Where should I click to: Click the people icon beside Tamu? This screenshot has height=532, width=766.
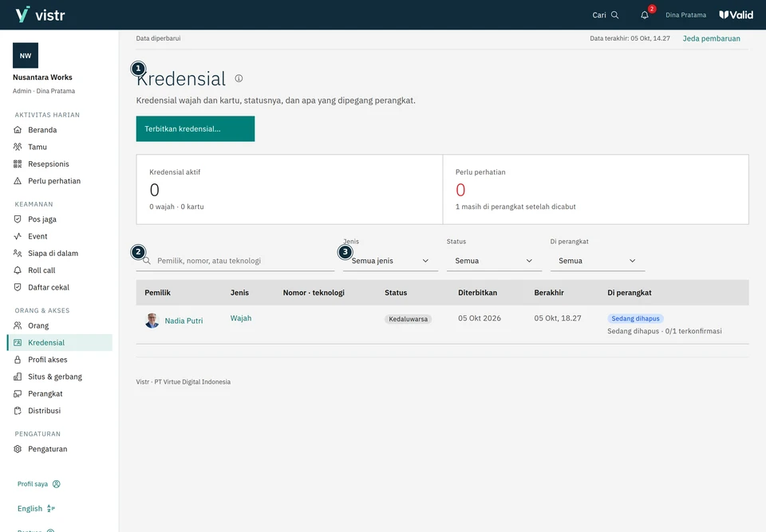pyautogui.click(x=18, y=147)
